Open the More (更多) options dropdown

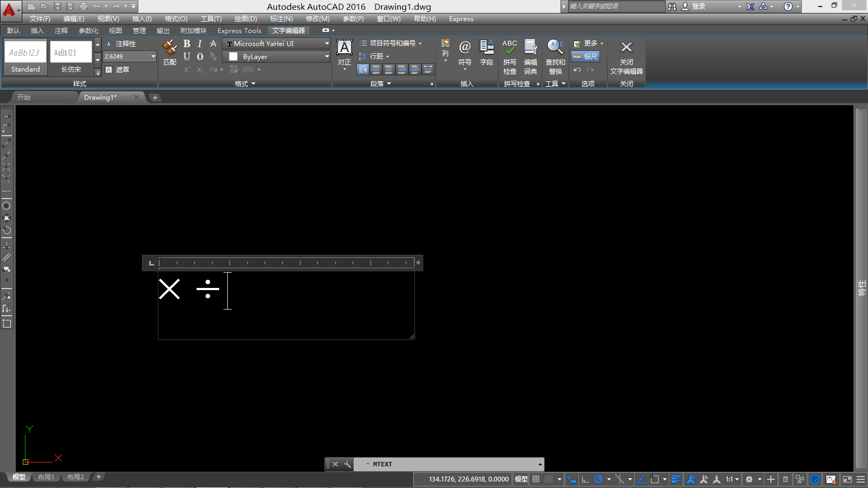(589, 43)
